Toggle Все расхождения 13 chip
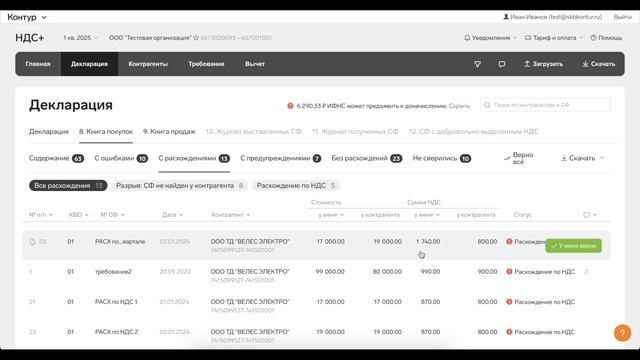Image resolution: width=640 pixels, height=360 pixels. coord(68,186)
